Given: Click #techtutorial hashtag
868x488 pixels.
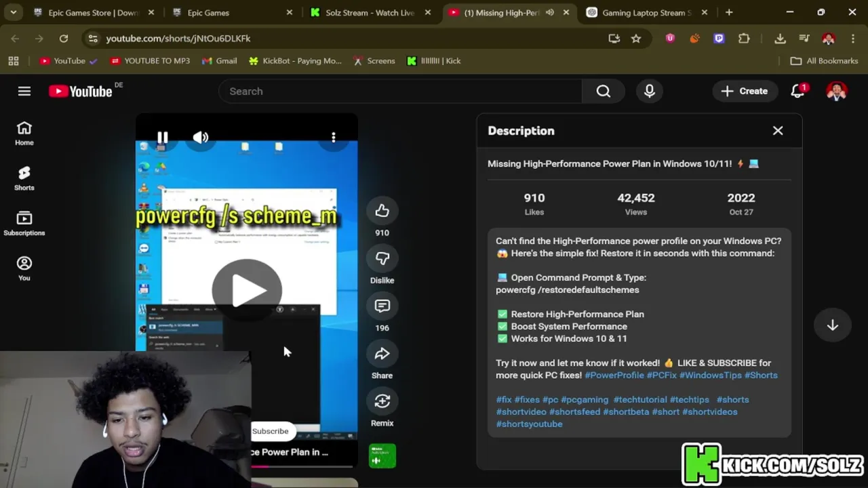Looking at the screenshot, I should [640, 399].
